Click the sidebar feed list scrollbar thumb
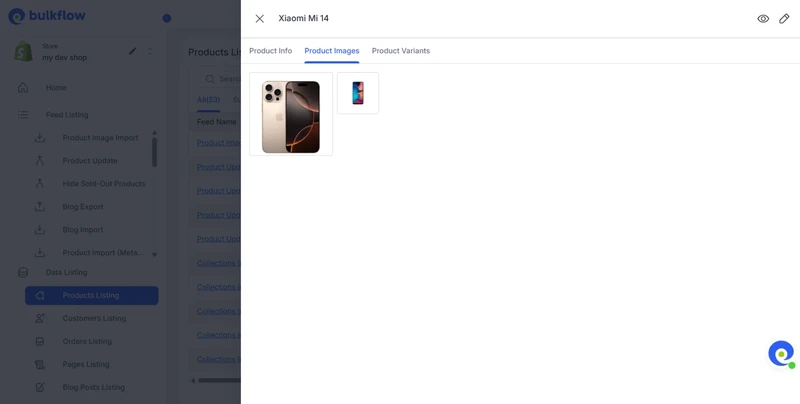 tap(155, 152)
